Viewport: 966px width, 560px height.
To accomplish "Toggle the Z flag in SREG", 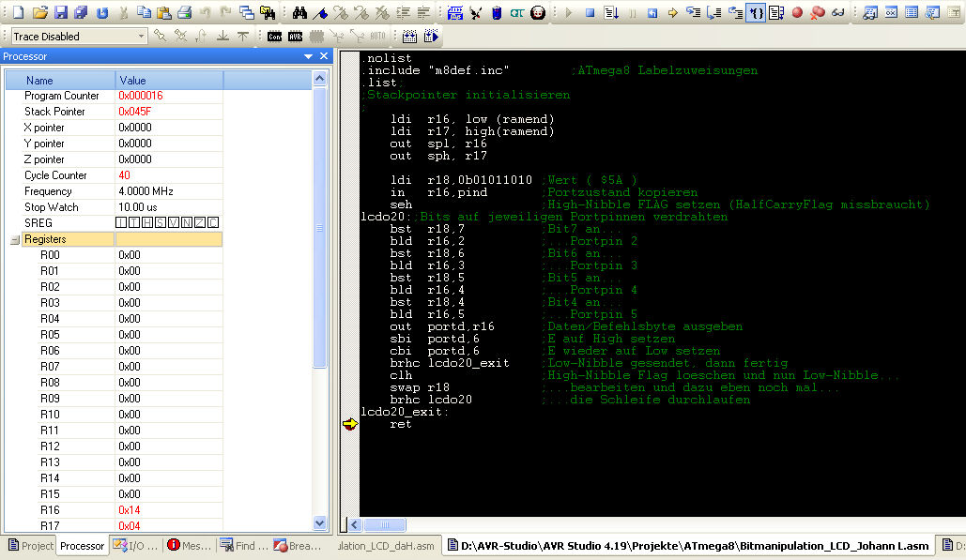I will [200, 222].
